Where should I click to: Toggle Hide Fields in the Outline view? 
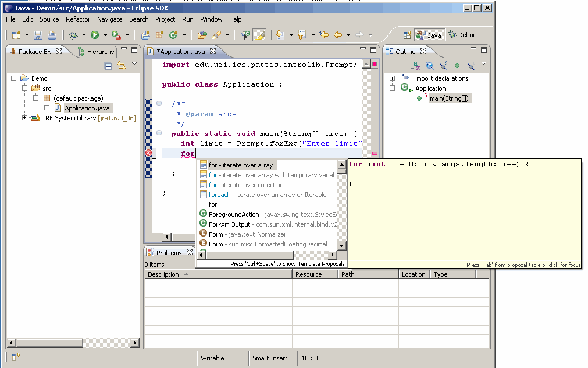pos(429,65)
